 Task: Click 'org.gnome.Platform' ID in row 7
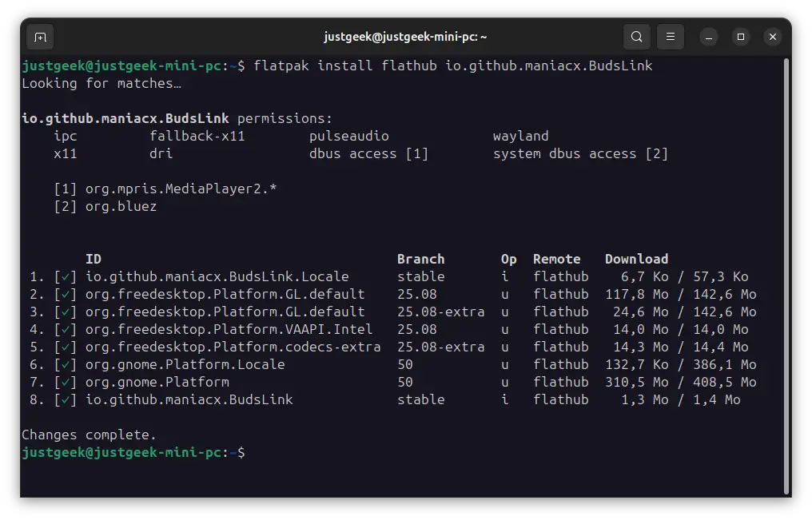157,383
